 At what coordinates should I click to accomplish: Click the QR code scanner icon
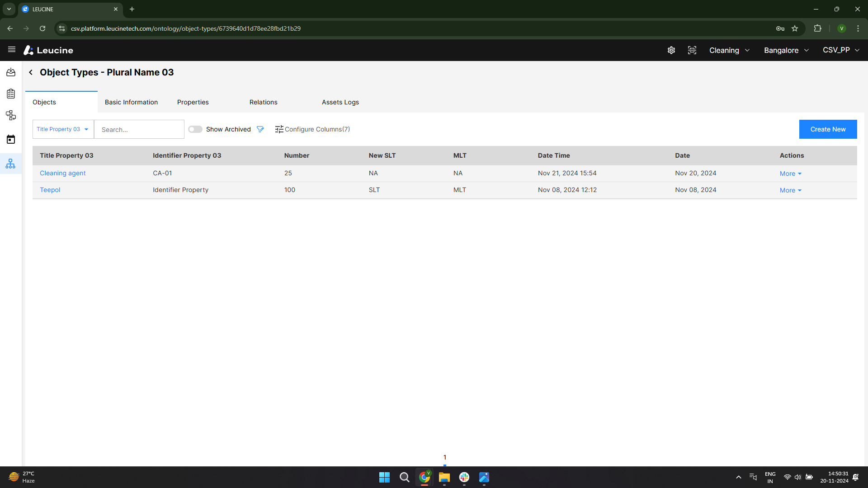tap(692, 50)
